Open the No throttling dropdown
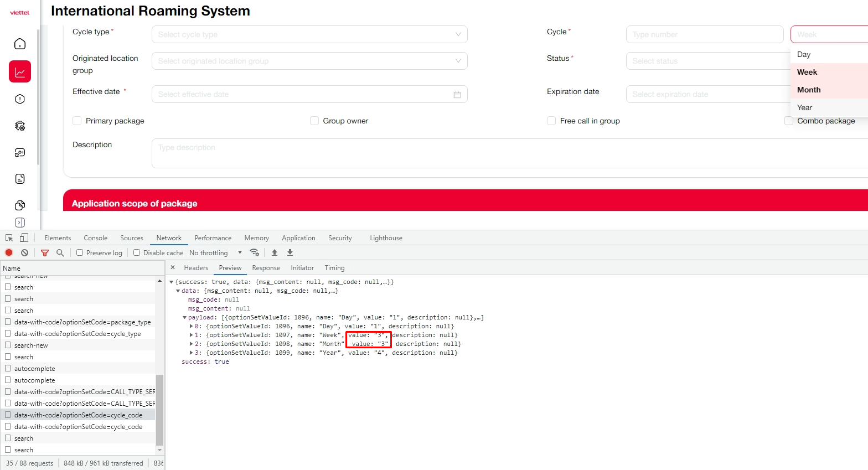Image resolution: width=868 pixels, height=470 pixels. (x=216, y=253)
